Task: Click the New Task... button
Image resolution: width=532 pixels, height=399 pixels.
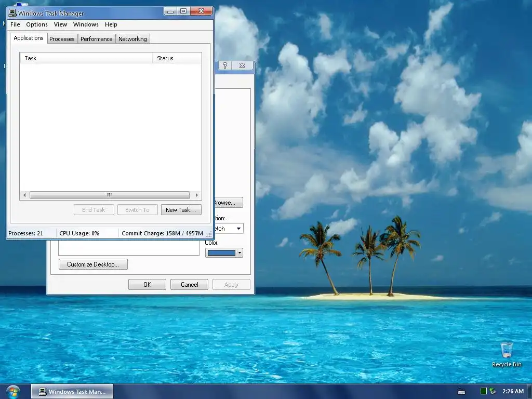Action: [x=181, y=210]
